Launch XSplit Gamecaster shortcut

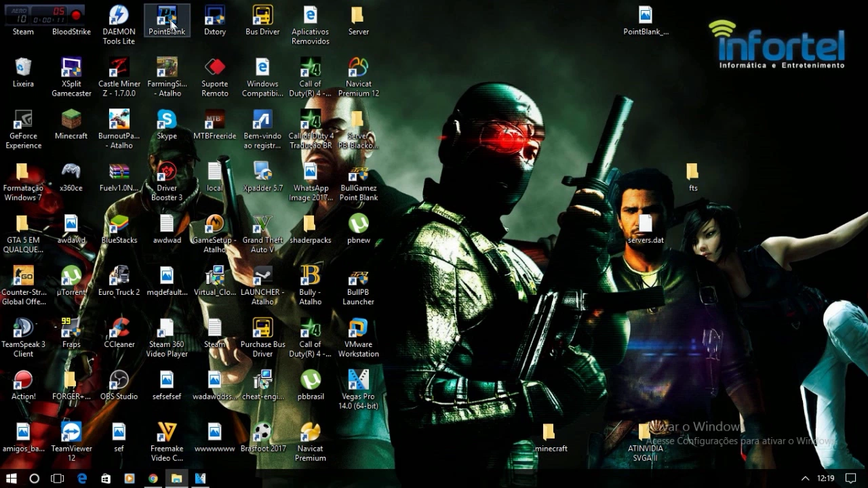71,77
